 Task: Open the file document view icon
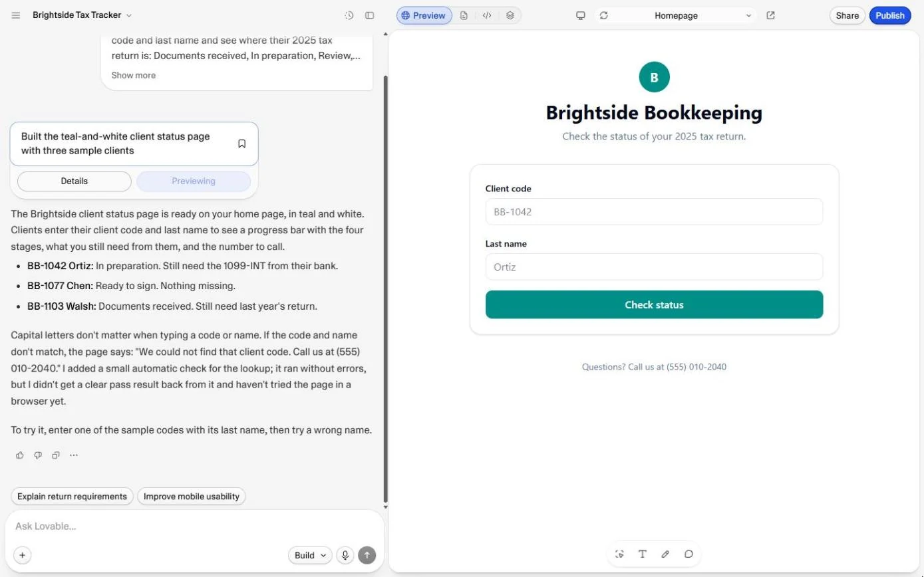(x=464, y=15)
